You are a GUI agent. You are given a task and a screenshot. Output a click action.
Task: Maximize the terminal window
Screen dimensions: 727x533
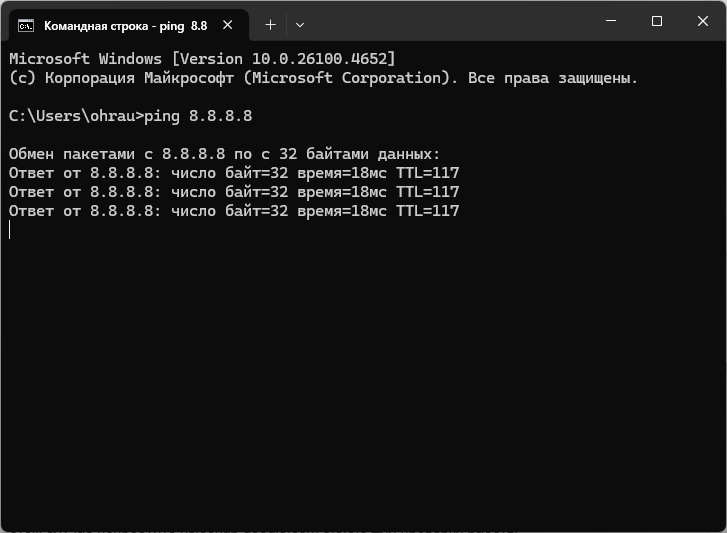coord(657,21)
